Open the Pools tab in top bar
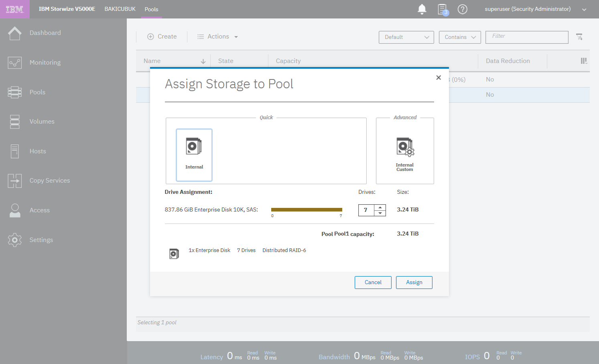Screen dimensions: 599x364 151,9
